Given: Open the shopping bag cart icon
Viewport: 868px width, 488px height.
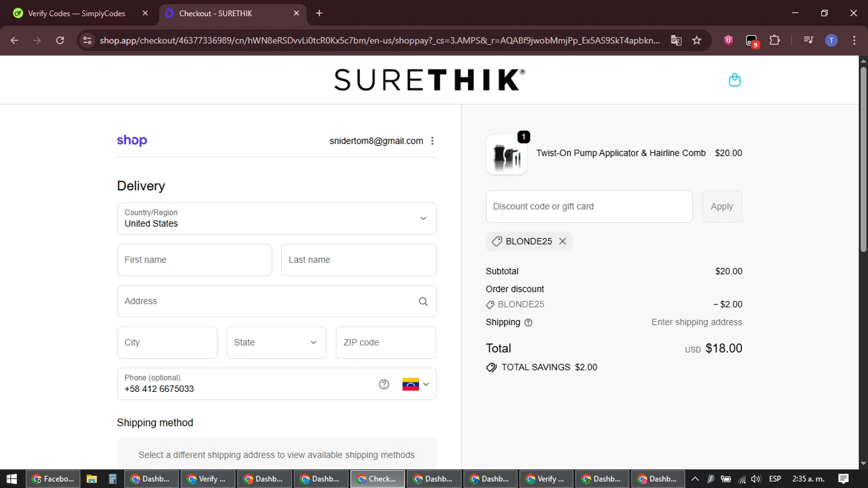Looking at the screenshot, I should [734, 80].
